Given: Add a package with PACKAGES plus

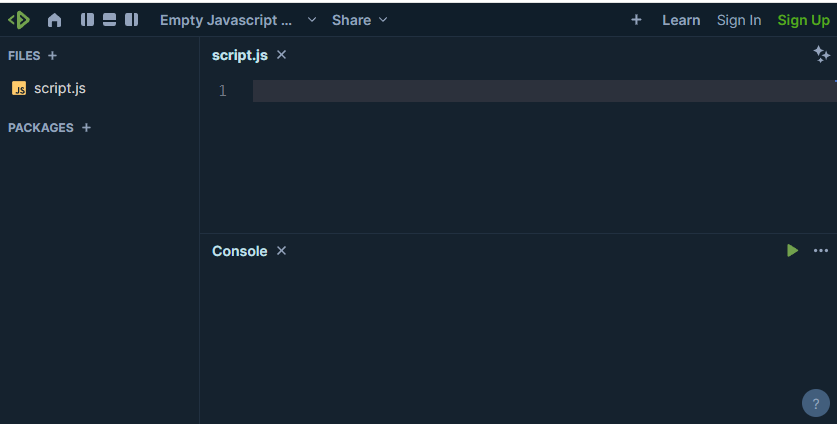Looking at the screenshot, I should [x=86, y=128].
